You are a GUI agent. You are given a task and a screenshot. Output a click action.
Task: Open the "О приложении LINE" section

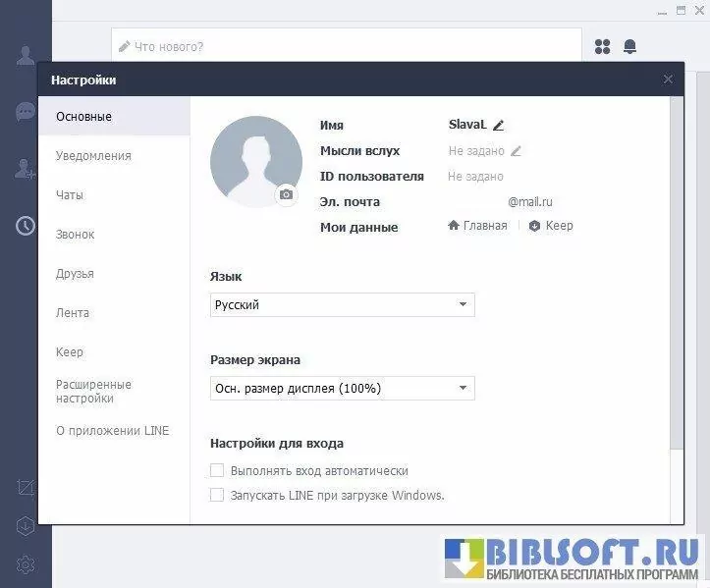click(x=112, y=431)
